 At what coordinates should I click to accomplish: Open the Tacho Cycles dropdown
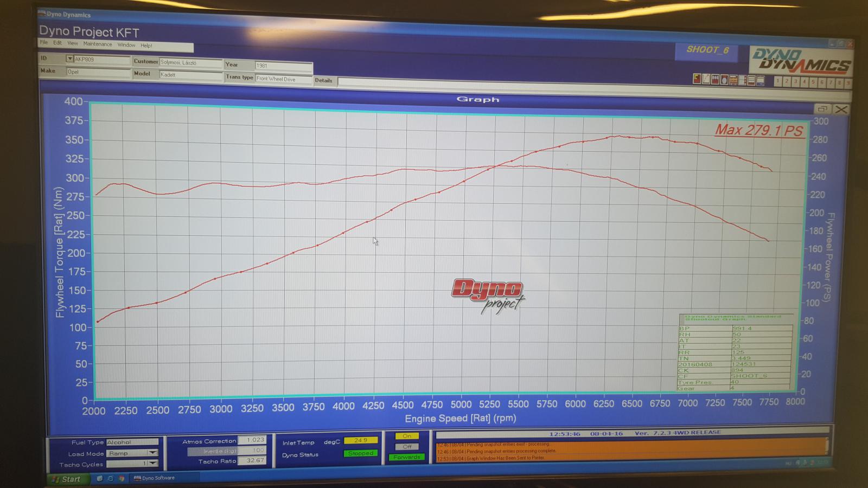(153, 464)
